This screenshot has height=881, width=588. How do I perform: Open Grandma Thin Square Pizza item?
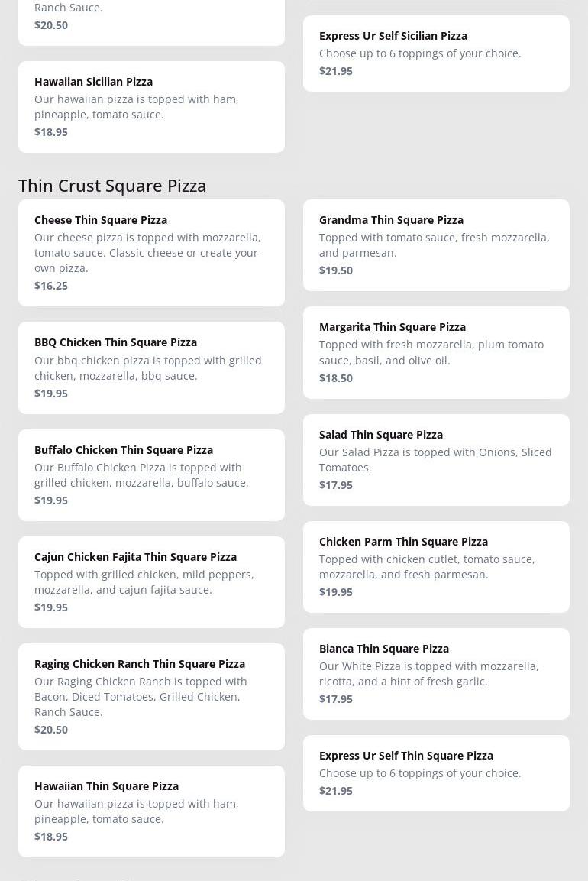(435, 245)
